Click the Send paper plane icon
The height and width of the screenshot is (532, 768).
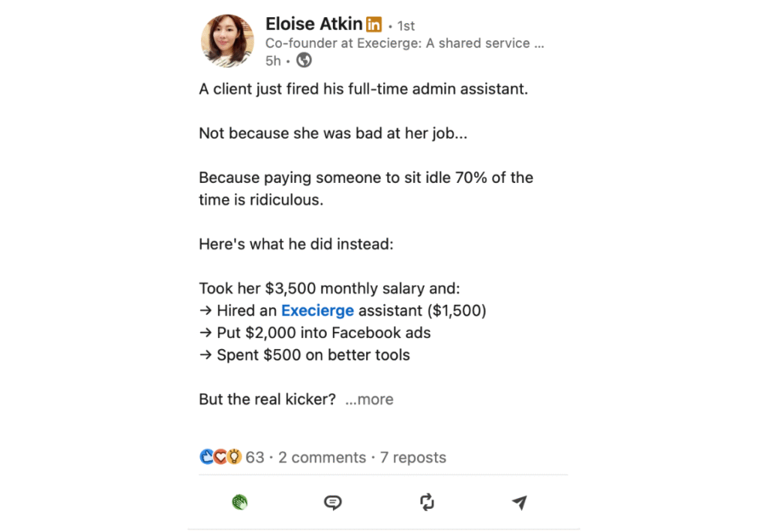(519, 502)
